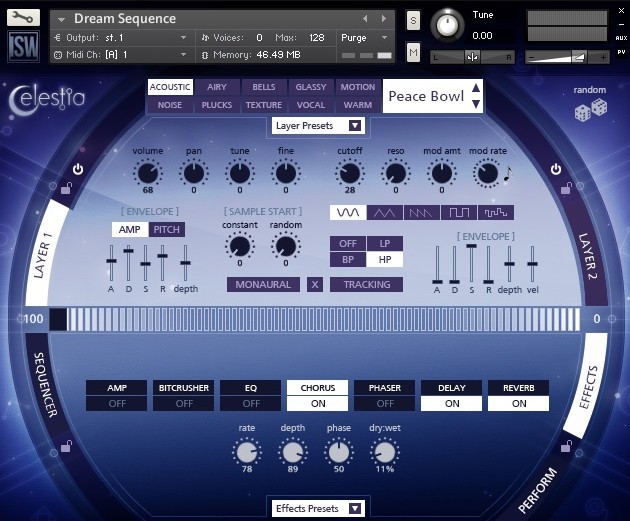Select the GLASSY category tab
The image size is (630, 521).
(311, 87)
